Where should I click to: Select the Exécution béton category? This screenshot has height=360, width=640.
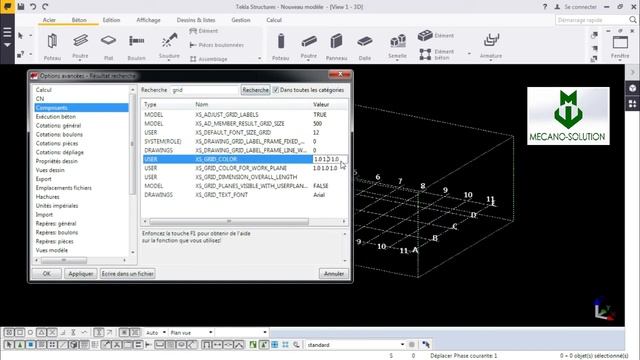(56, 117)
